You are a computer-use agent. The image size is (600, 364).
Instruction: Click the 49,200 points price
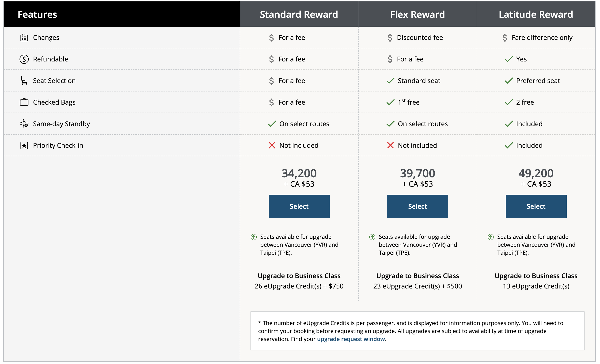[536, 173]
